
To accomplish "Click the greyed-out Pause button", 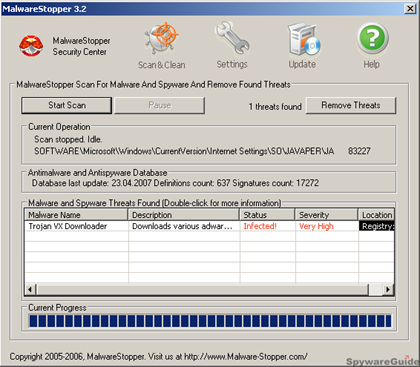I will point(159,105).
